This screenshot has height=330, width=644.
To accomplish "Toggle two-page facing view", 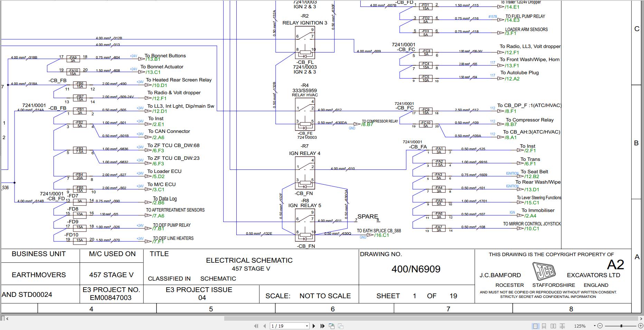I will point(553,326).
